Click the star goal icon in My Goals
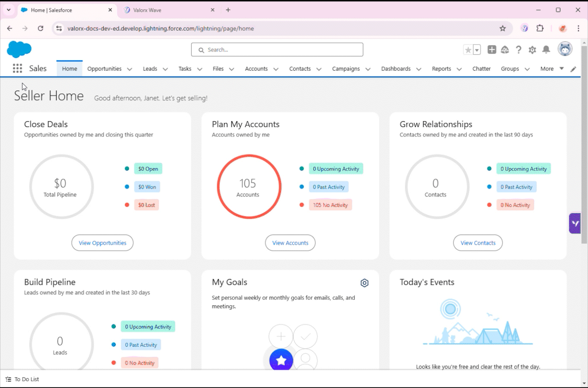The image size is (588, 388). (x=281, y=360)
